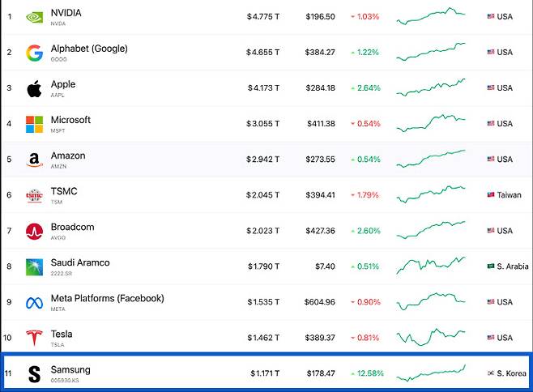Click the S. Korea country label
Viewport: 533px width, 392px height.
click(507, 373)
